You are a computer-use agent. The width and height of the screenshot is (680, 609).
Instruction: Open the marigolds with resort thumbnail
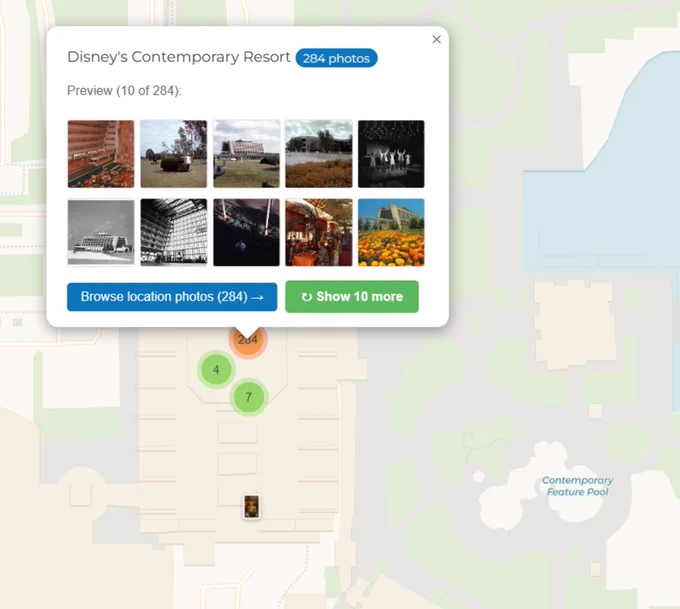coord(391,232)
